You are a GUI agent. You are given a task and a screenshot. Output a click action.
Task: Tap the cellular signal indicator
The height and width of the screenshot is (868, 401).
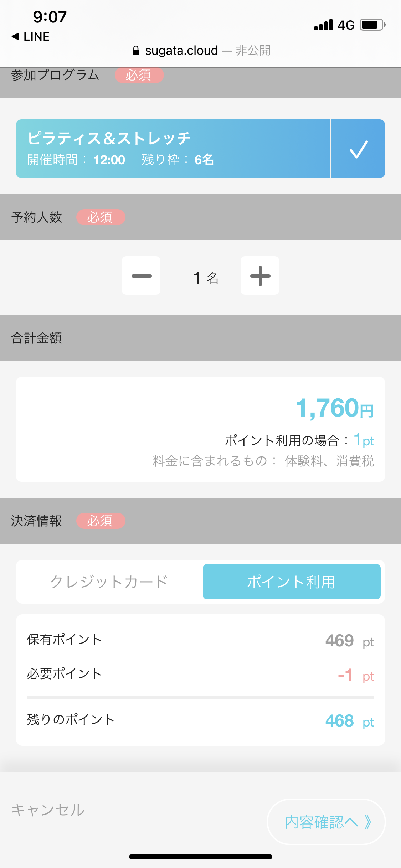322,25
